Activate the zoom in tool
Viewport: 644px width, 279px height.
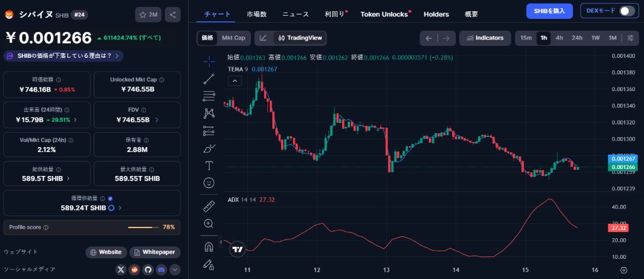click(x=209, y=224)
